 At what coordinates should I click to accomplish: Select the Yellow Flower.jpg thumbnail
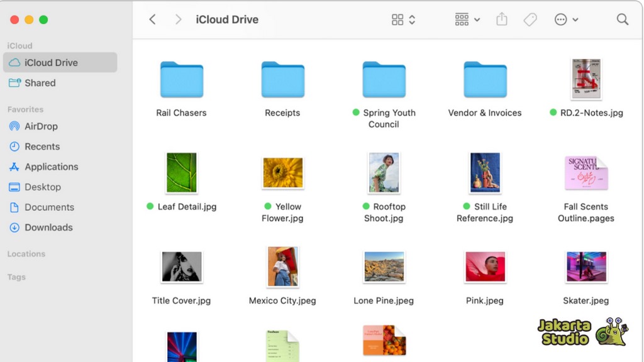coord(282,173)
